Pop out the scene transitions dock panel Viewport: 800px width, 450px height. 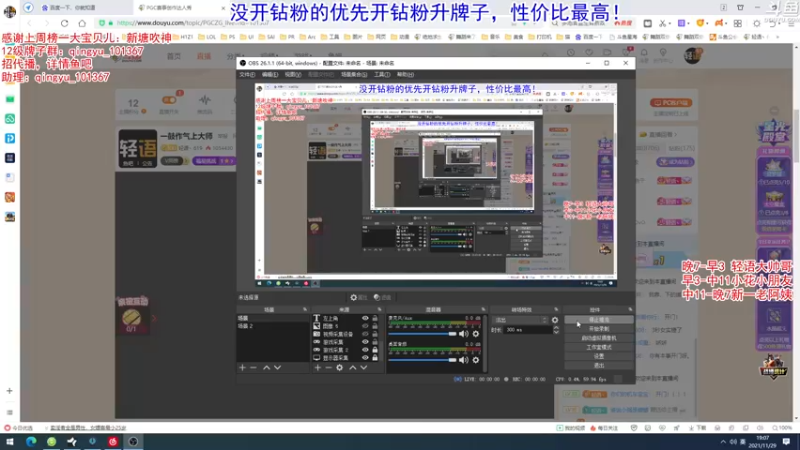tap(556, 310)
